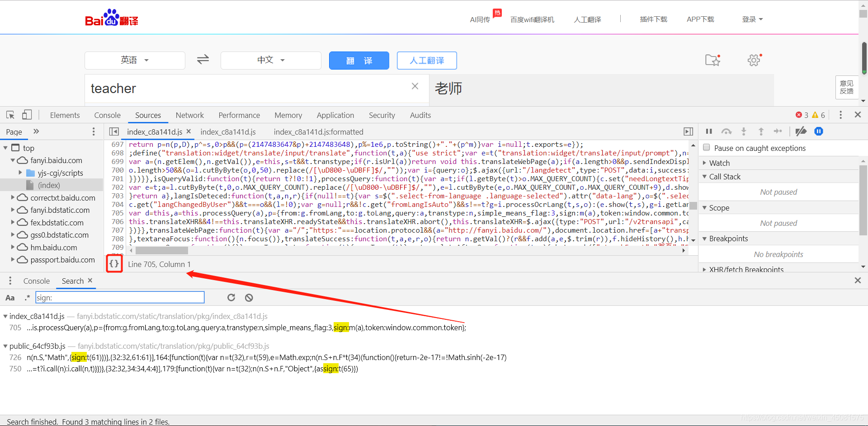Click the 意见反馈 feedback button
Viewport: 868px width, 426px height.
(x=847, y=87)
